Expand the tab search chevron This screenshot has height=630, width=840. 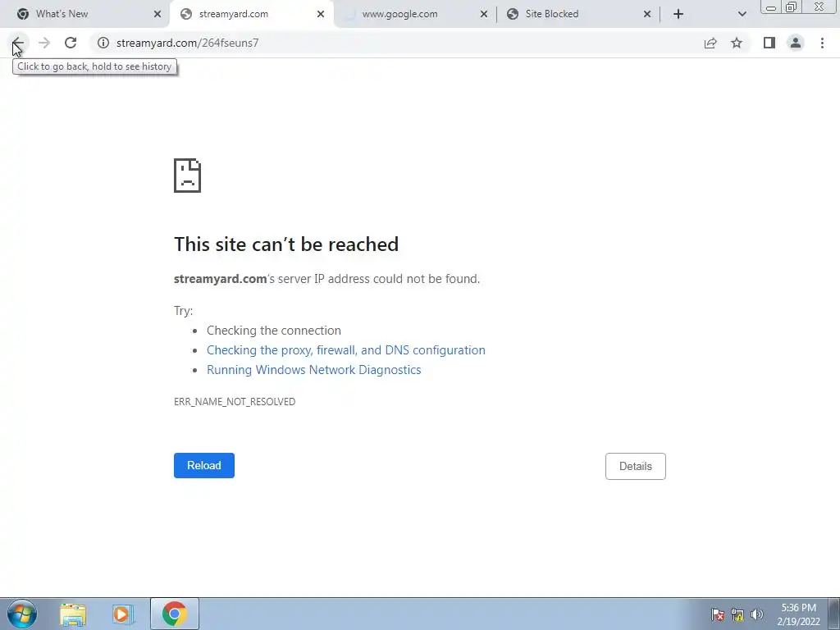coord(742,14)
